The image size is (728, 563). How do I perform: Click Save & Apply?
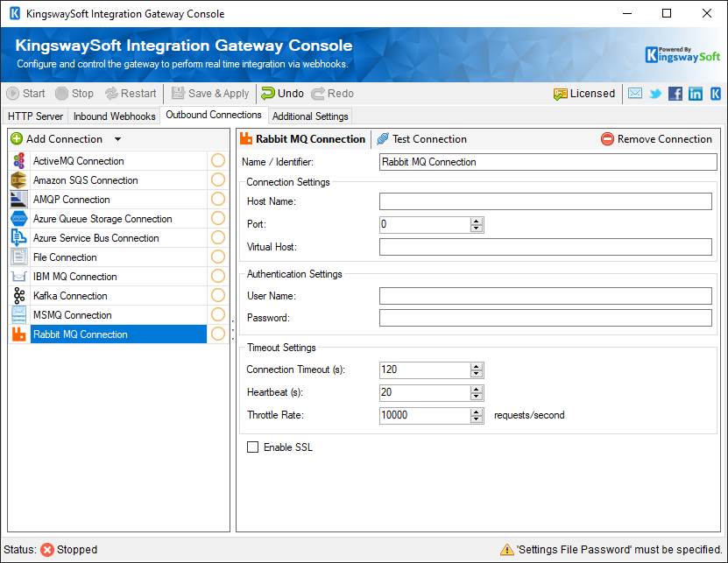pos(210,94)
